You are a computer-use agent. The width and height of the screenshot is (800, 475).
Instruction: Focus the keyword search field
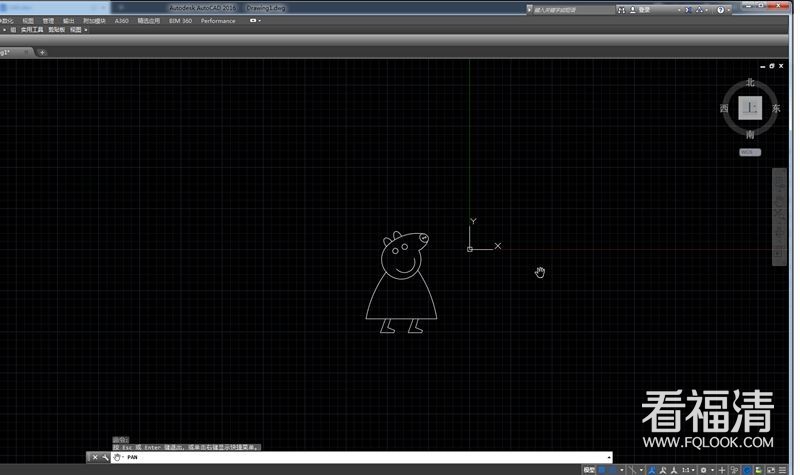point(573,10)
